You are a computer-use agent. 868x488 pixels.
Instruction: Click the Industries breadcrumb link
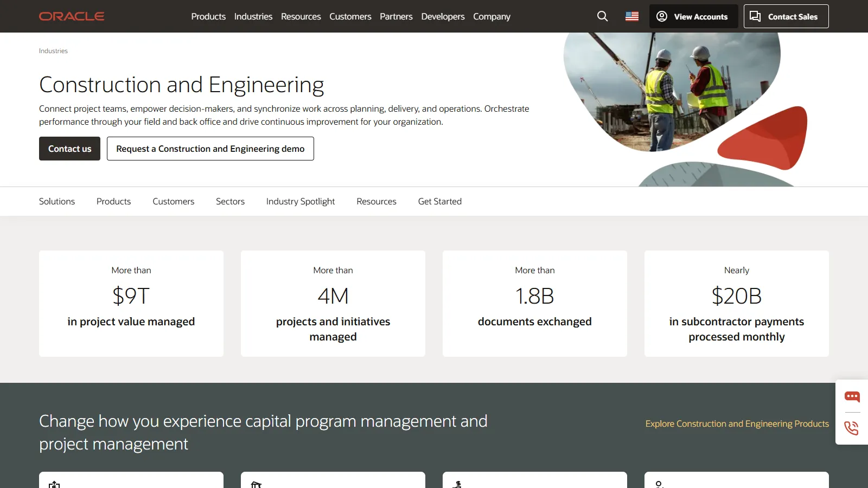pos(53,51)
